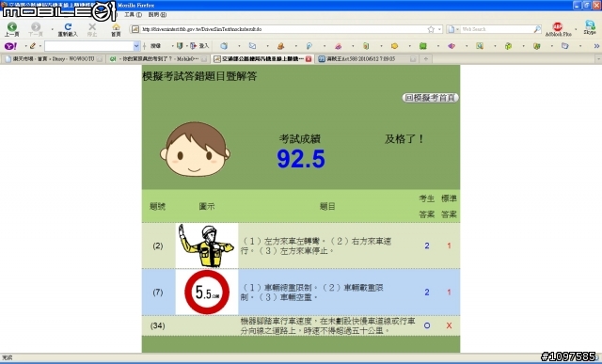Click the orange figure icon on the Yahoo toolbar

280,46
